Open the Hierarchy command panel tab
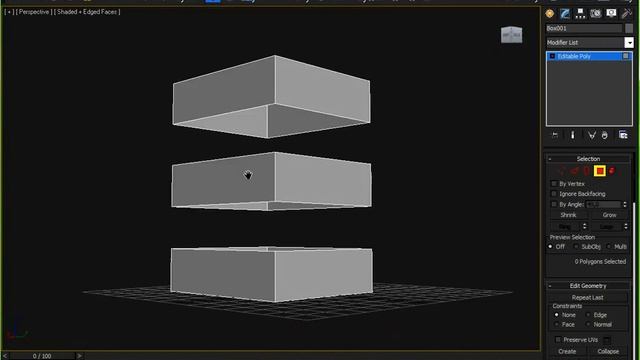 pos(580,13)
